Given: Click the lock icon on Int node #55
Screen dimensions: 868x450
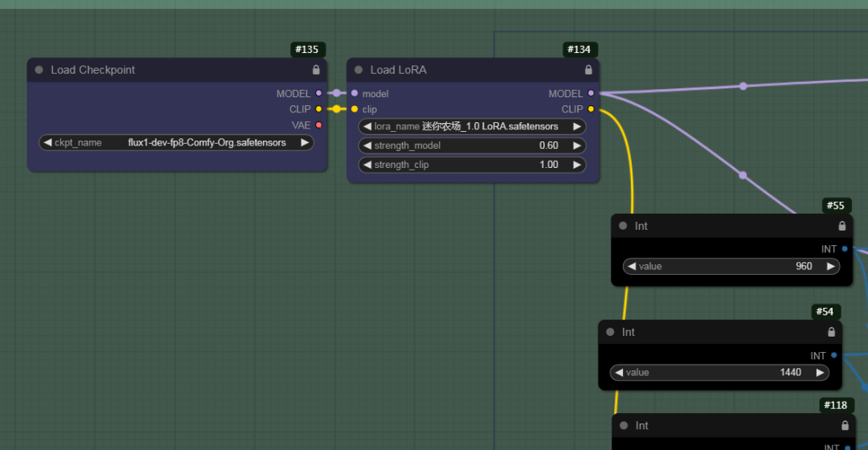Looking at the screenshot, I should 842,226.
